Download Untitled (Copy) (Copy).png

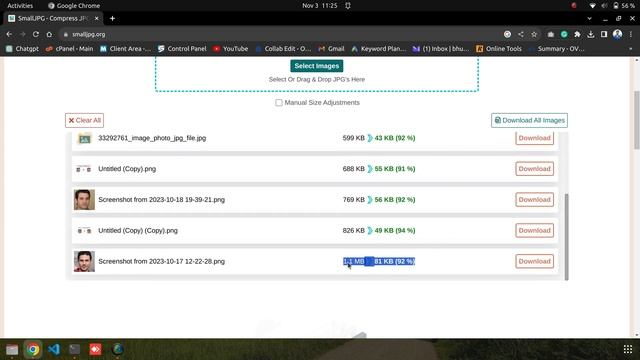[x=534, y=230]
